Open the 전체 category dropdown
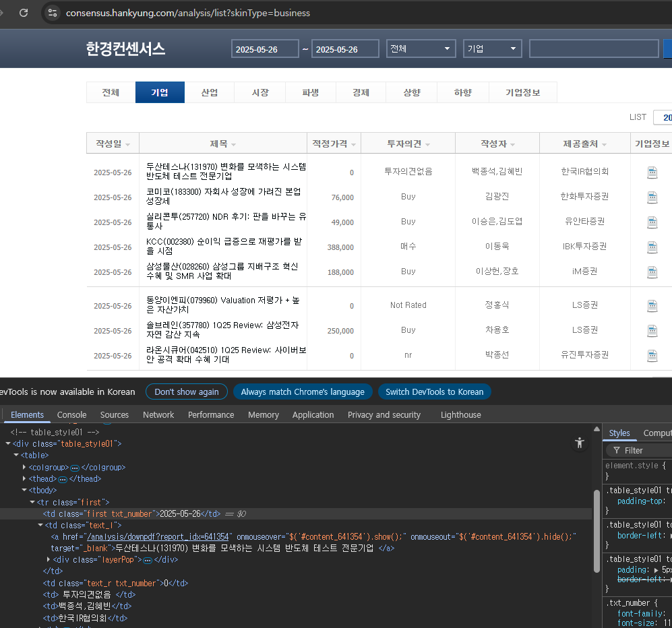672x628 pixels. tap(421, 49)
